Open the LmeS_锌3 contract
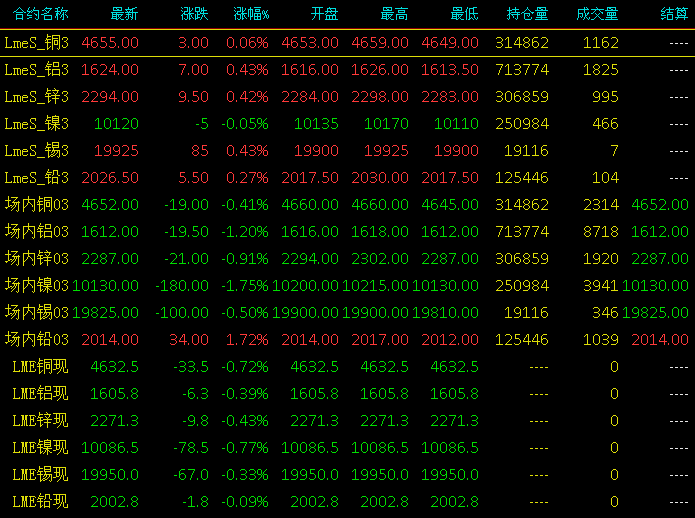Screen dimensions: 695x518 [36, 97]
